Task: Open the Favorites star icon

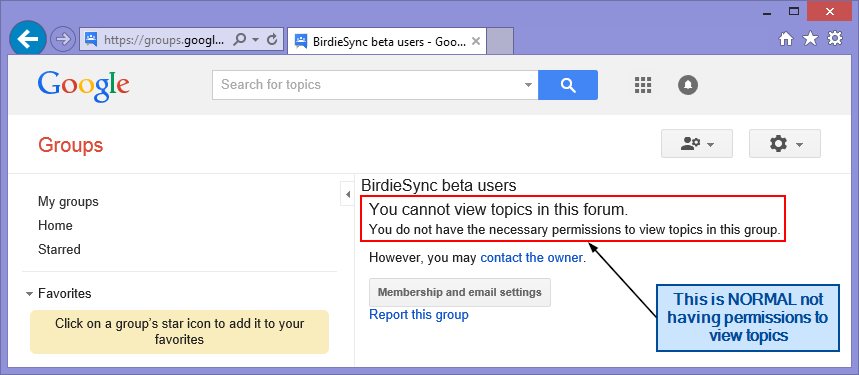Action: (810, 38)
